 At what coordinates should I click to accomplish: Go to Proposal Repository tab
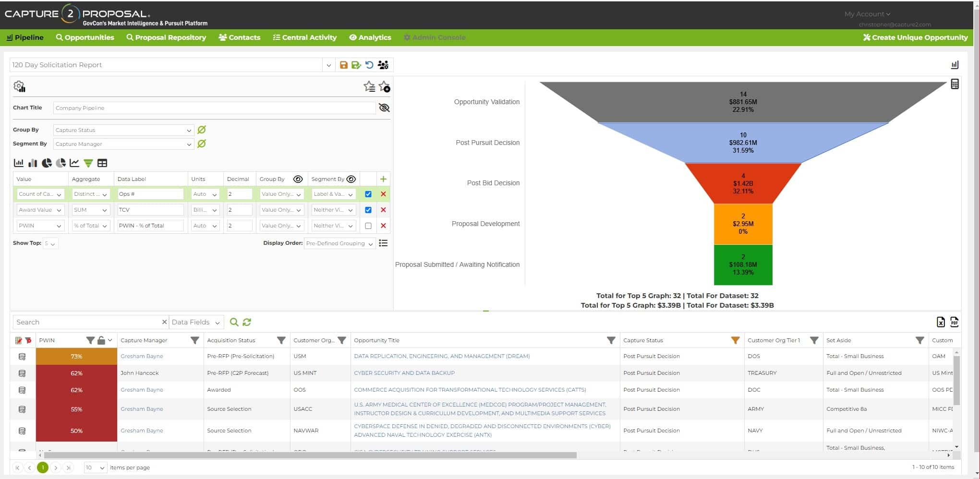[x=166, y=37]
